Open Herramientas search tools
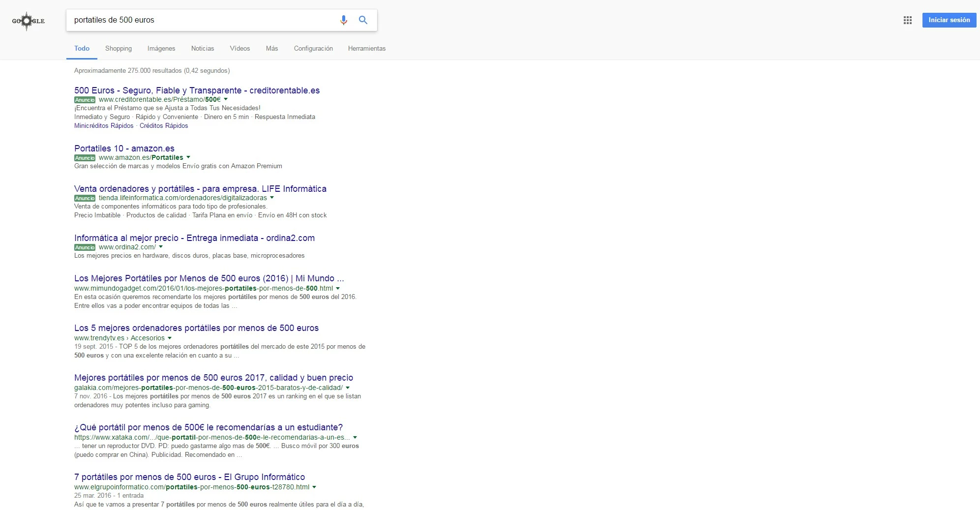This screenshot has height=510, width=980. point(367,48)
